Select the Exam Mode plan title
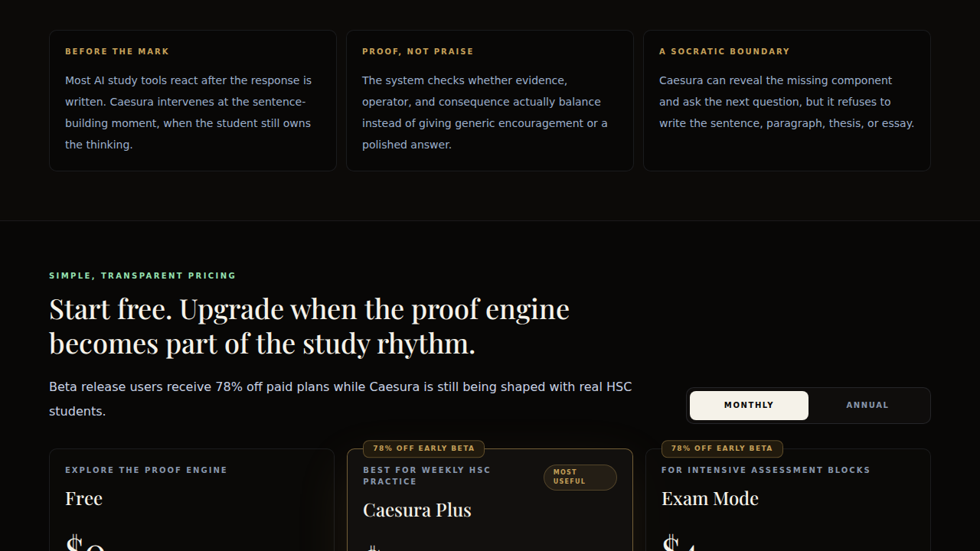The image size is (980, 551). [710, 498]
